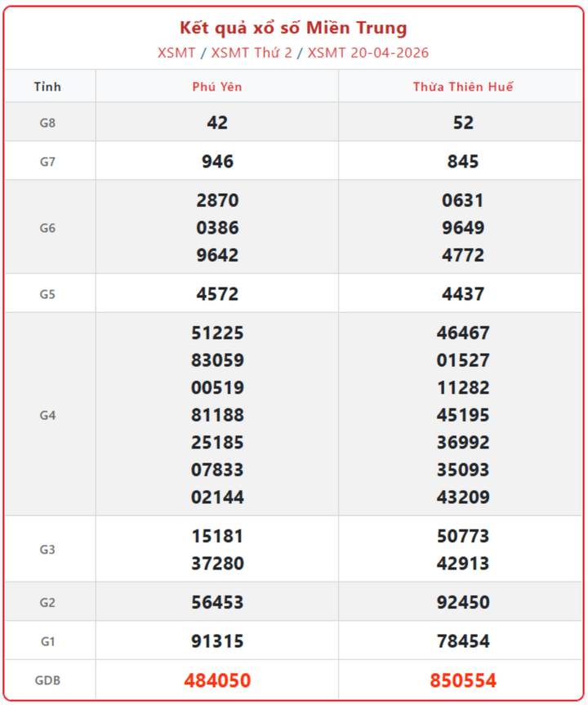Click the G3 row label
The height and width of the screenshot is (705, 588).
[47, 550]
